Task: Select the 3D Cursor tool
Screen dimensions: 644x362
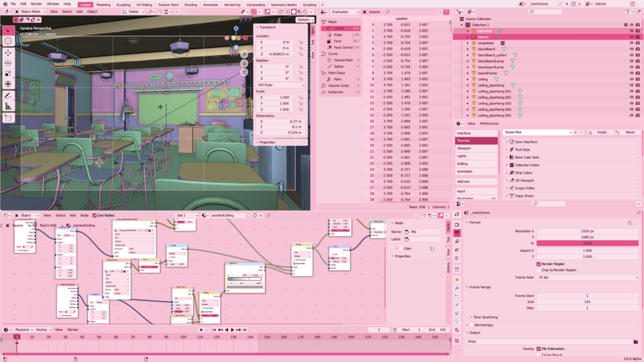Action: tap(8, 41)
